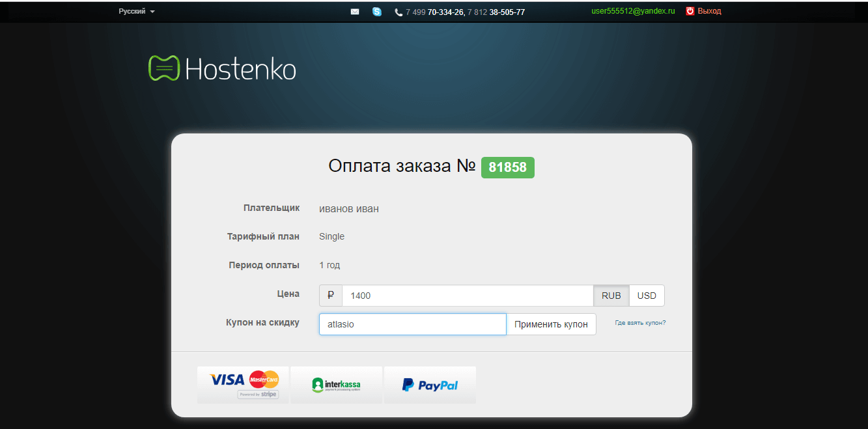This screenshot has height=429, width=868.
Task: Click the Skype icon in top bar
Action: click(x=377, y=12)
